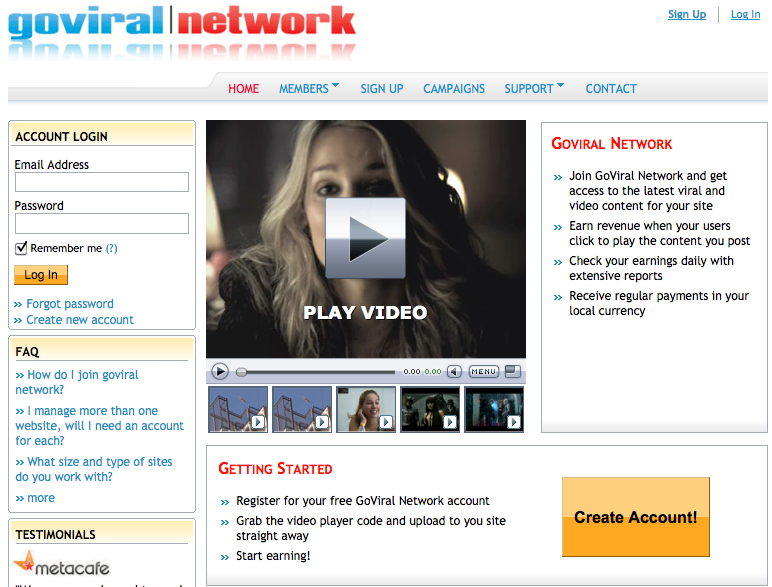The height and width of the screenshot is (587, 772).
Task: Toggle fullscreen icon in video player
Action: [x=513, y=371]
